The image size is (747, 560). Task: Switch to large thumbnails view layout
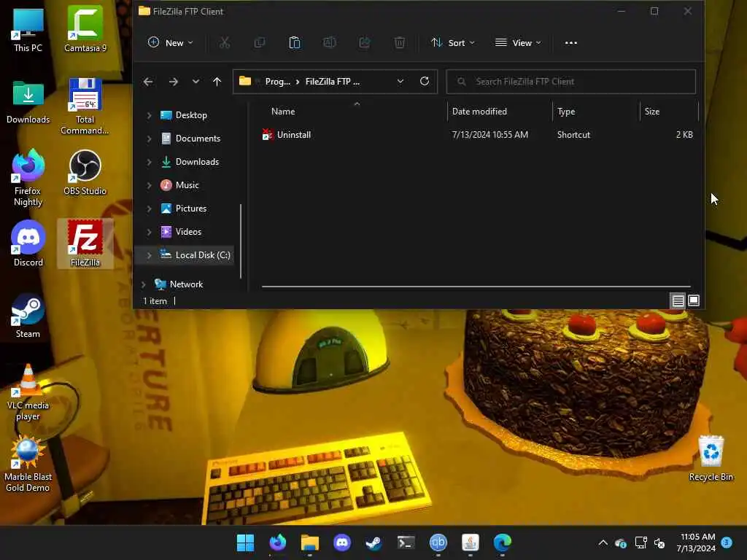click(694, 301)
